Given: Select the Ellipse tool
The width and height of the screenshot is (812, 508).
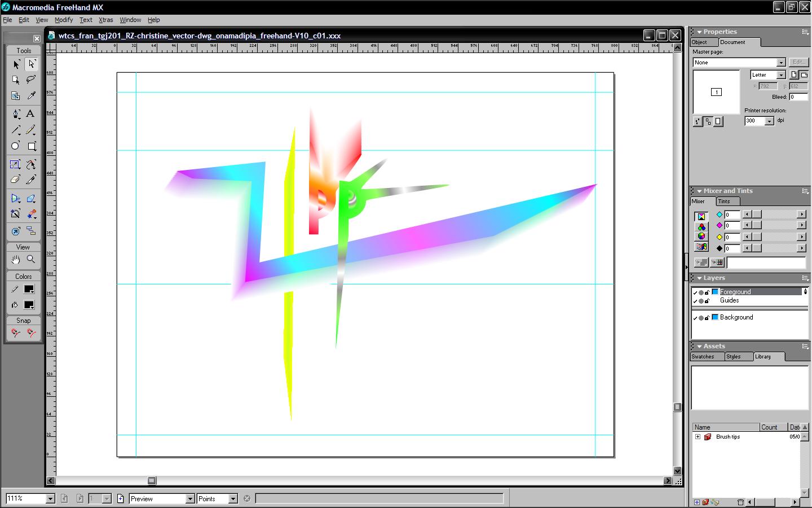Looking at the screenshot, I should [x=15, y=146].
